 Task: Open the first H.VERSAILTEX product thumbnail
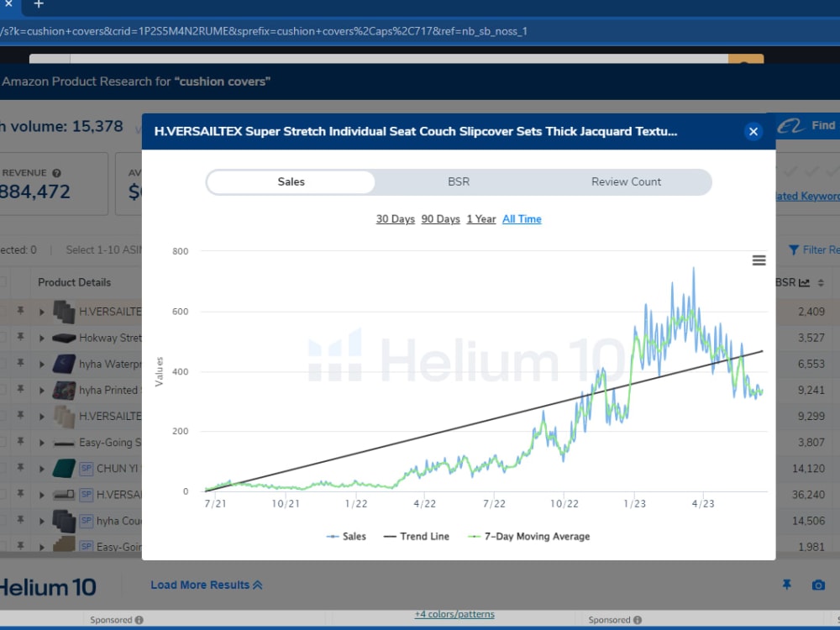pos(65,312)
